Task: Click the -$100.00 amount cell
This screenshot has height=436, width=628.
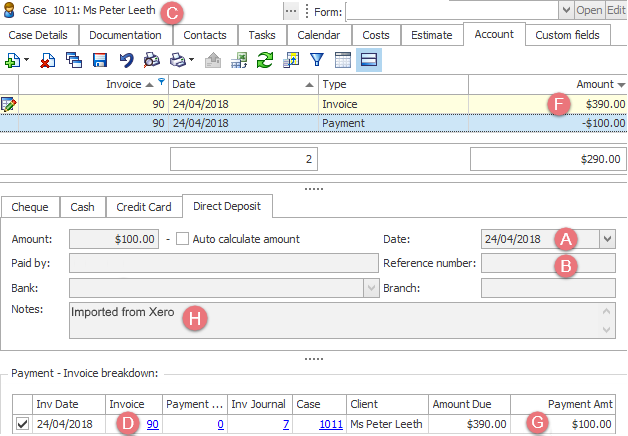Action: pos(548,123)
